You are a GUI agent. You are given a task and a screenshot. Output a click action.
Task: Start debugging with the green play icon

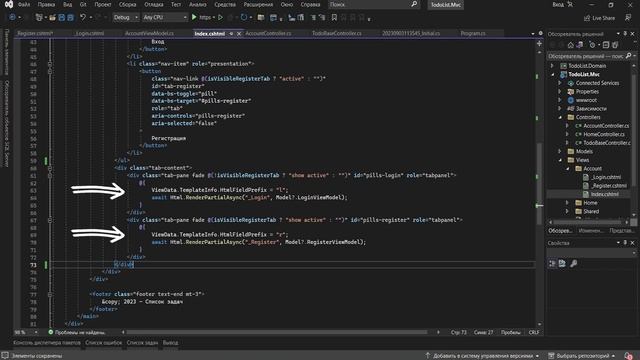click(x=194, y=17)
